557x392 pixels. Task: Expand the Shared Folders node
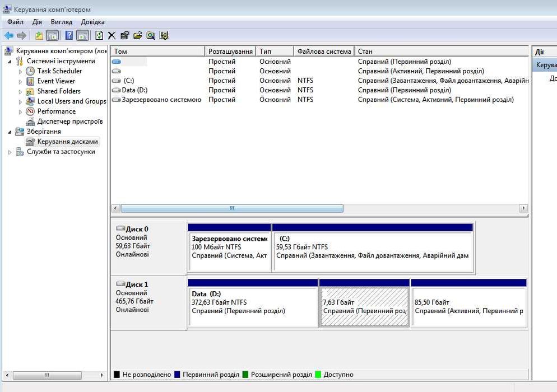click(x=20, y=92)
